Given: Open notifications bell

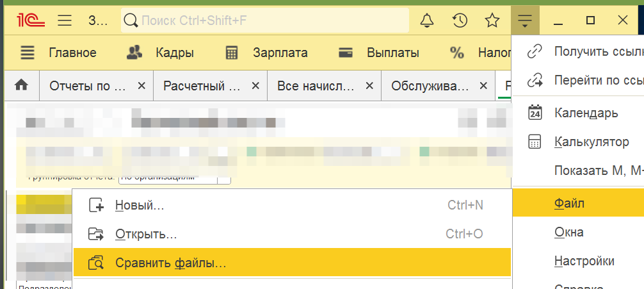Looking at the screenshot, I should [x=427, y=20].
